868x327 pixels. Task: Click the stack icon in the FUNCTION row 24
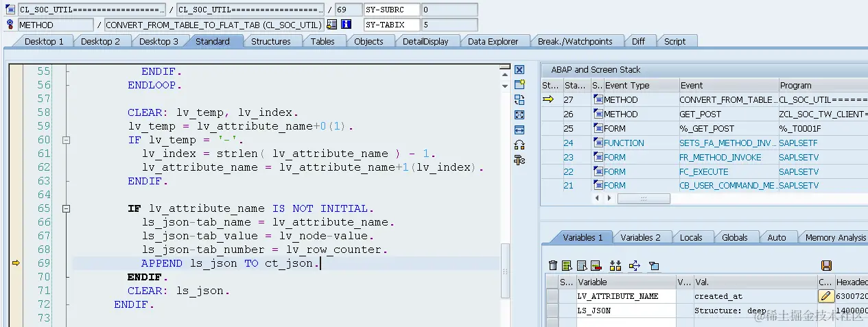pyautogui.click(x=598, y=143)
